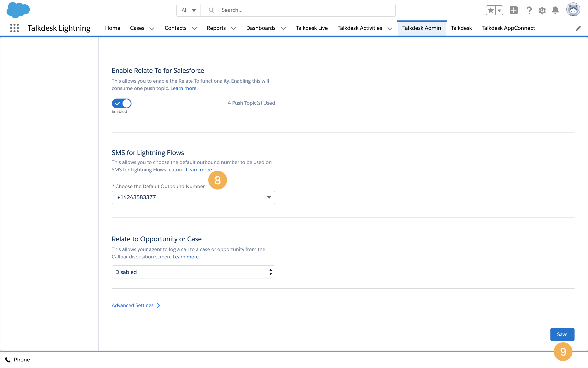Open the Talkdesk Activities tab
Image resolution: width=588 pixels, height=368 pixels.
point(360,28)
